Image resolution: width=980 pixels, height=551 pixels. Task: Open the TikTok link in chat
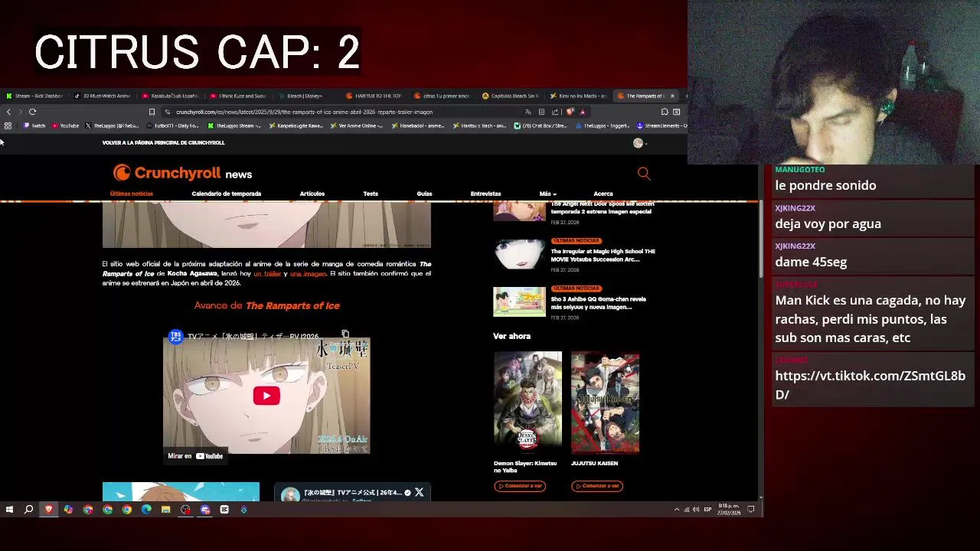pyautogui.click(x=870, y=385)
